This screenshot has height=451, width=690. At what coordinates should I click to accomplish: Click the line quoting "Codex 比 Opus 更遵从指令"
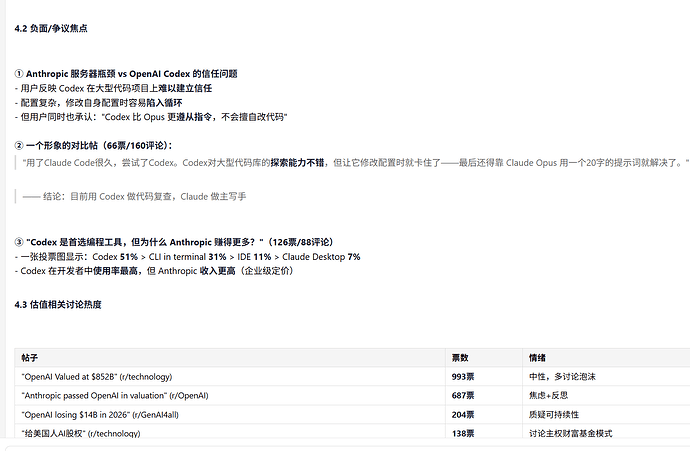(x=151, y=117)
